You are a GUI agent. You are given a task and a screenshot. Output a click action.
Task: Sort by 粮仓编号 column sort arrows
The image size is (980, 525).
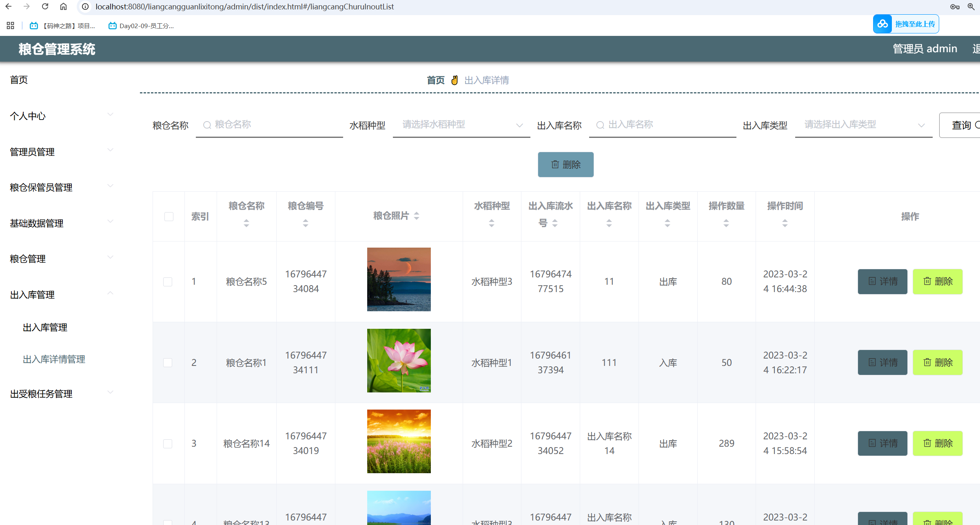click(x=306, y=223)
